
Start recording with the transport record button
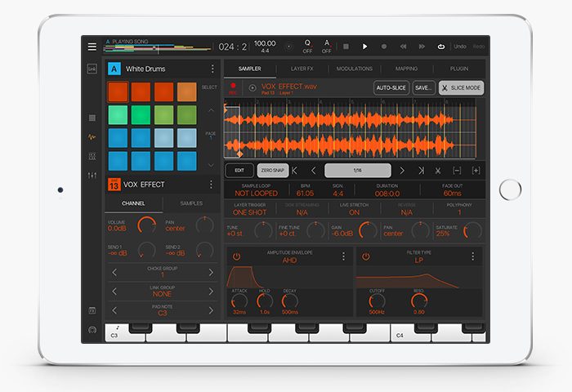(384, 47)
